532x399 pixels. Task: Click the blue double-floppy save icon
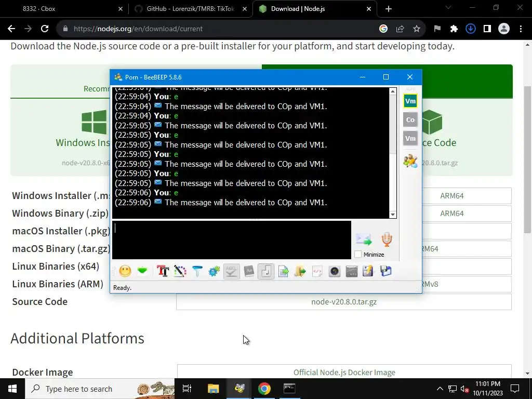386,271
